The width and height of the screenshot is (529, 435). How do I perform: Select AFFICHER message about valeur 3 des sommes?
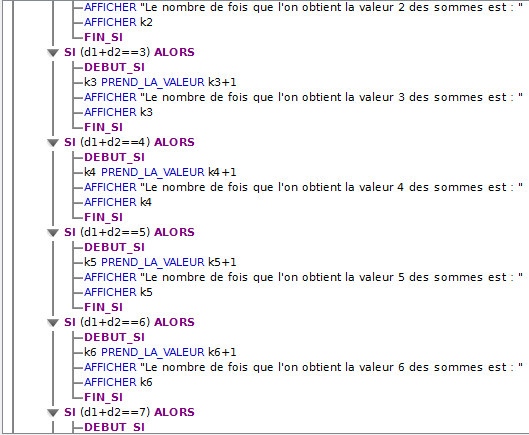[304, 97]
